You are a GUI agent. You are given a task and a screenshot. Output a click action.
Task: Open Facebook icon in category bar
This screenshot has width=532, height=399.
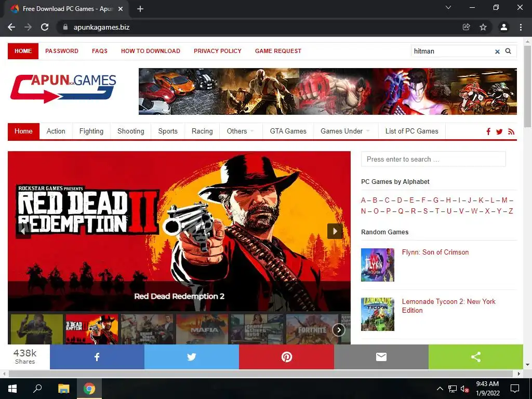point(488,131)
